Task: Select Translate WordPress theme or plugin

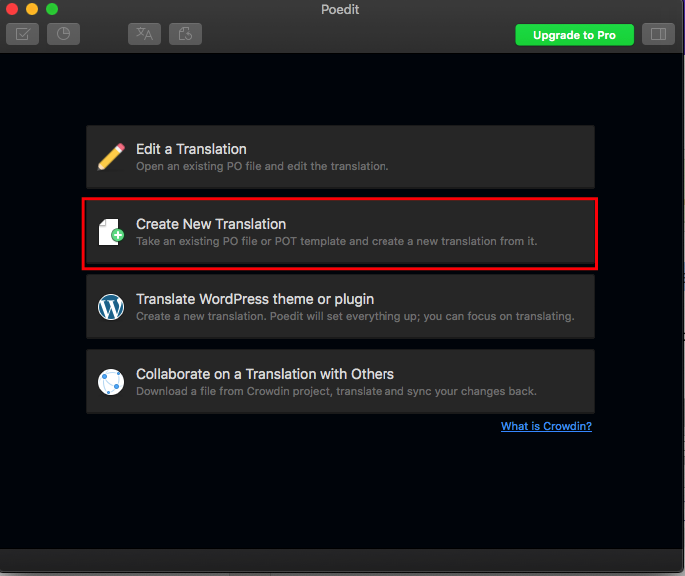Action: click(x=340, y=307)
